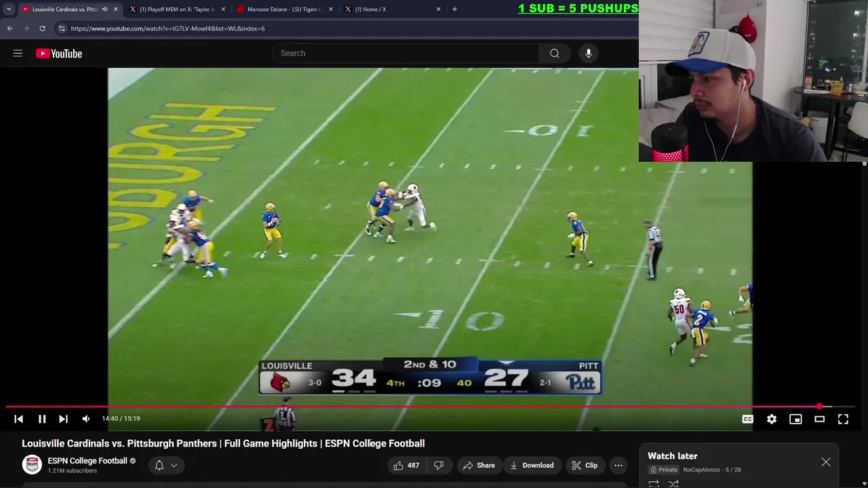Start voice search with the microphone
The height and width of the screenshot is (488, 868).
point(589,54)
